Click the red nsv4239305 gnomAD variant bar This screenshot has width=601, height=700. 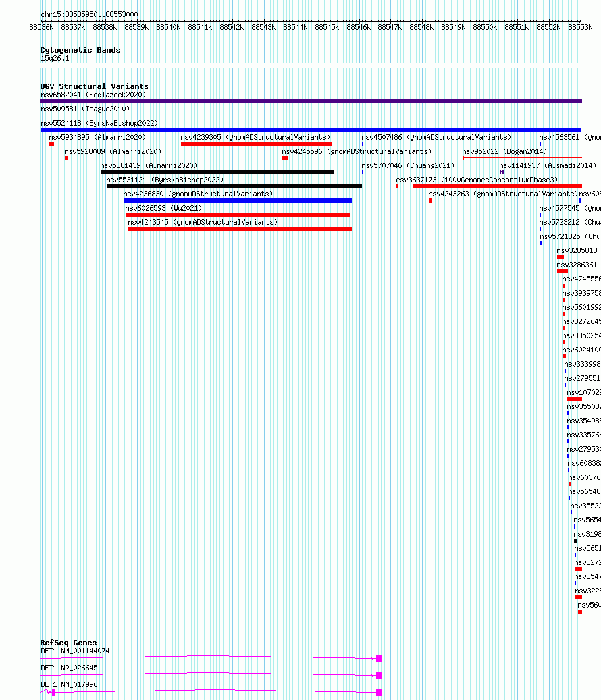(x=257, y=144)
